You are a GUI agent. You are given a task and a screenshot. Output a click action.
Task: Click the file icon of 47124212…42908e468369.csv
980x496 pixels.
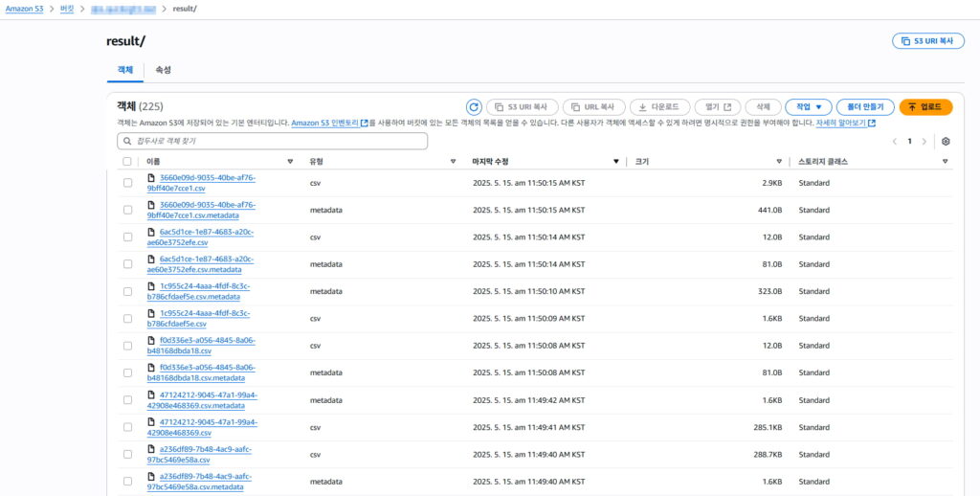[x=150, y=422]
